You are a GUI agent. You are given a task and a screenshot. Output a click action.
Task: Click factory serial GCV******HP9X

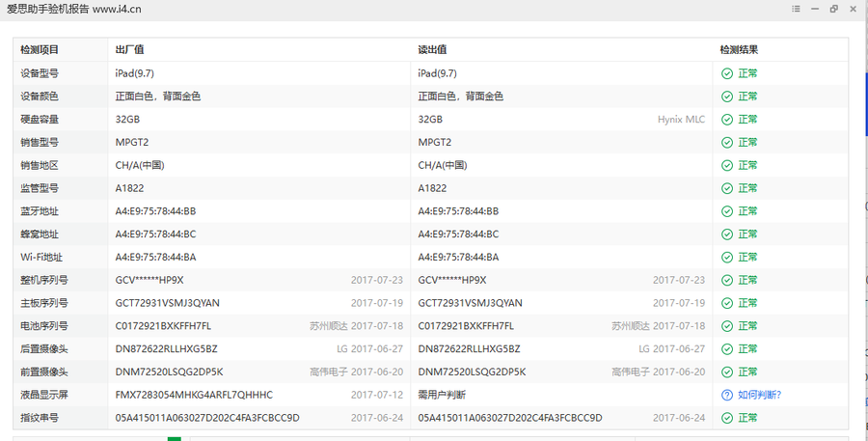[x=149, y=281]
